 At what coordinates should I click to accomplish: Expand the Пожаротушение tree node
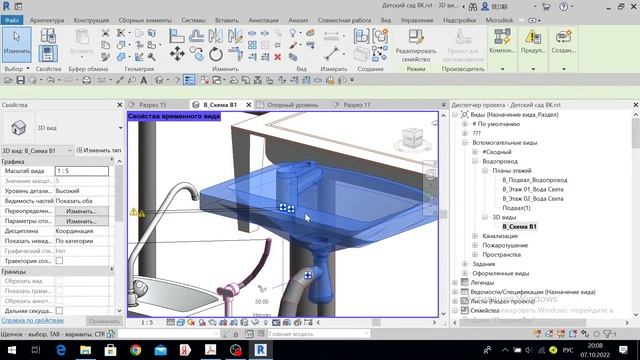click(x=475, y=245)
